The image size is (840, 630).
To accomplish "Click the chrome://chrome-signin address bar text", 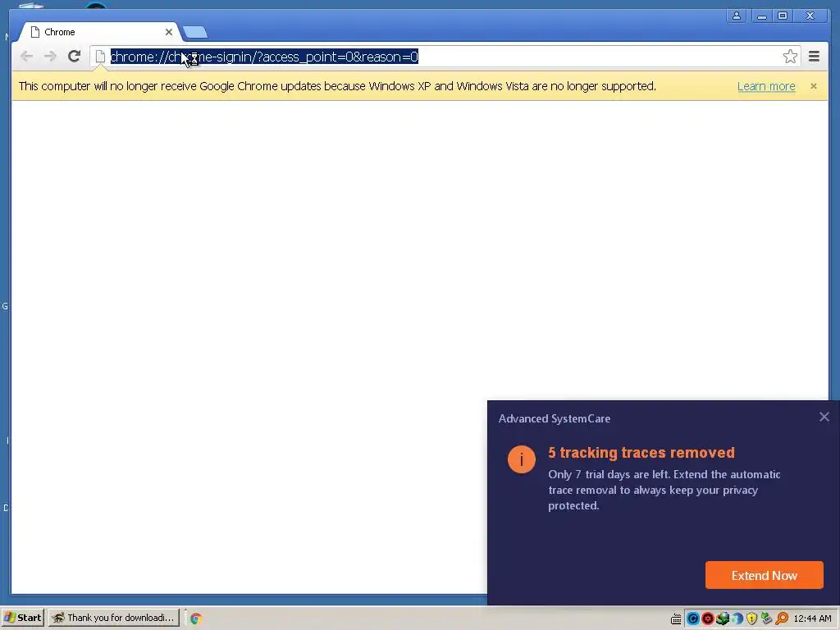I will click(x=264, y=57).
